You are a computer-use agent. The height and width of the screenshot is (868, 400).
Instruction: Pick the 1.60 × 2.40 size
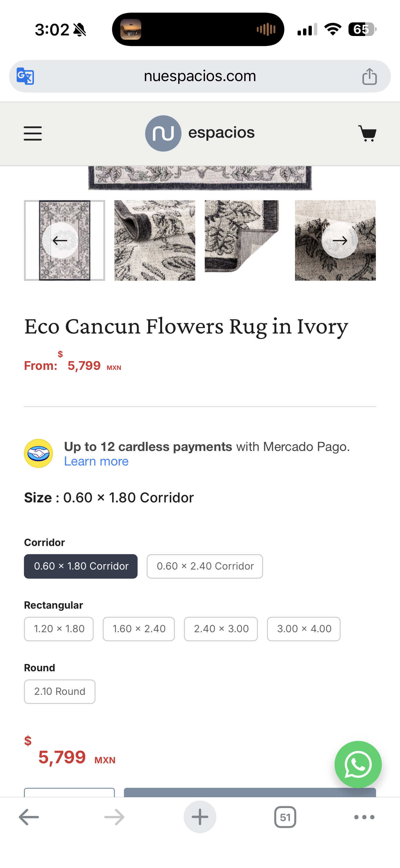[x=138, y=629]
